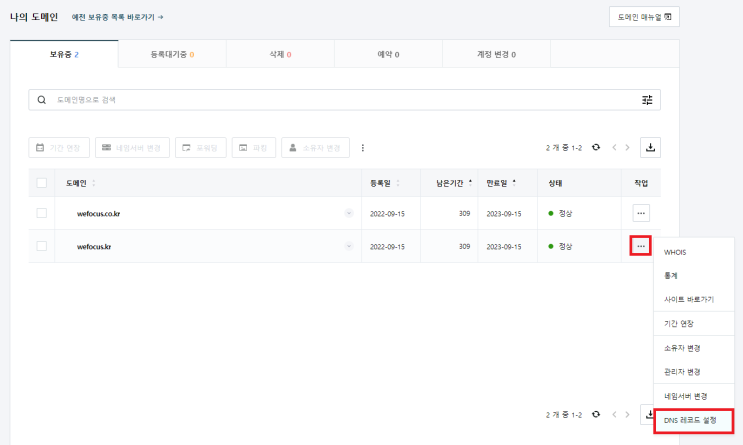Switch to the 예약 tab
This screenshot has height=445, width=743.
coord(388,54)
